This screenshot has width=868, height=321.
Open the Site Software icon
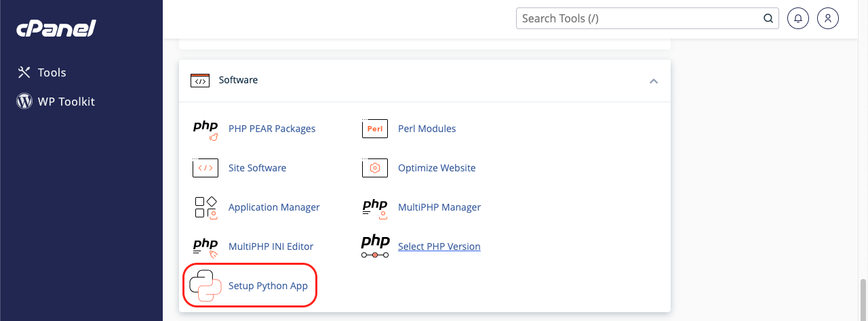pos(205,168)
